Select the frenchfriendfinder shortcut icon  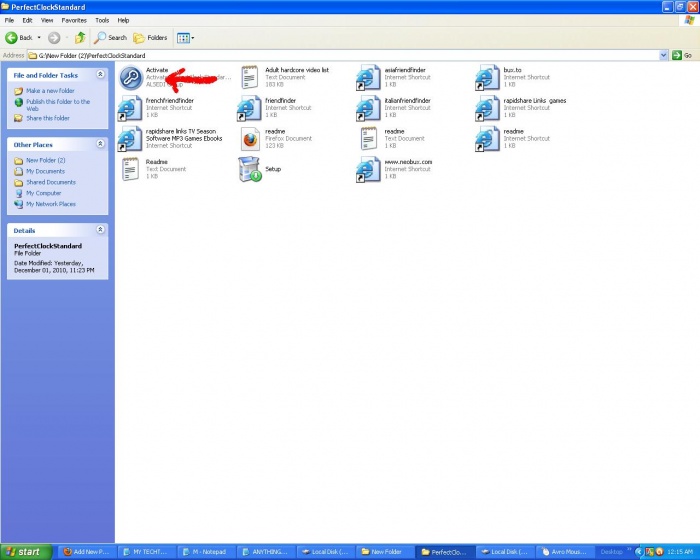point(129,108)
